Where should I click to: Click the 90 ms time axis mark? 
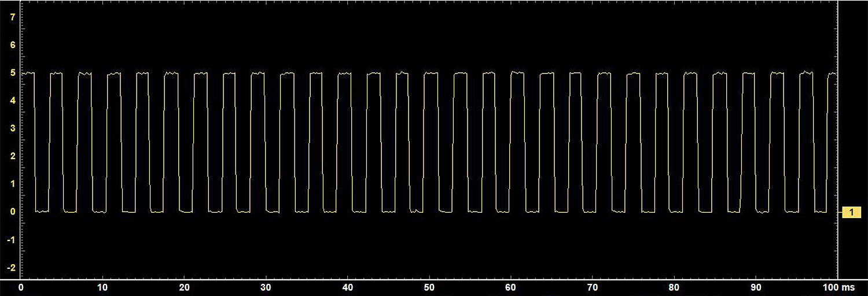pos(755,287)
